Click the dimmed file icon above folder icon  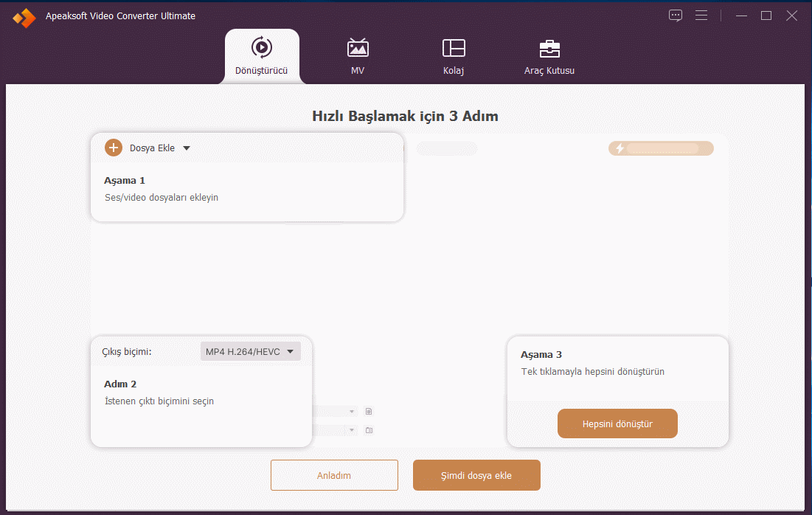[x=369, y=411]
